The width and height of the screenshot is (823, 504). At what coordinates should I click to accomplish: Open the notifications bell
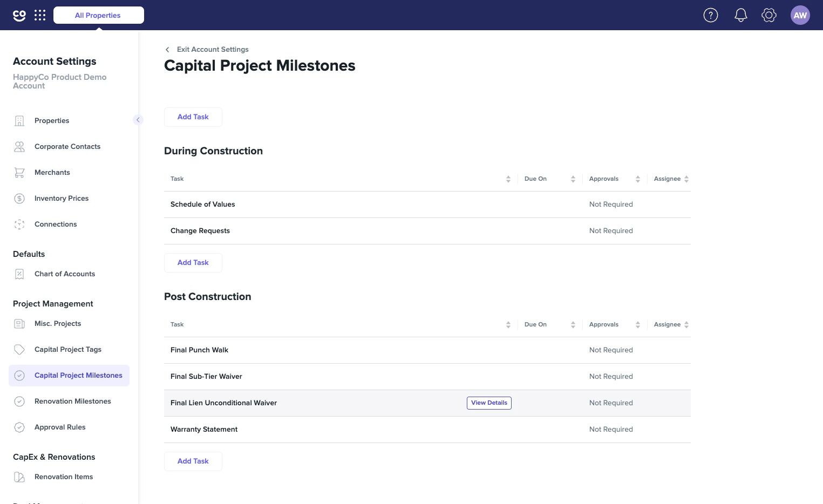pyautogui.click(x=741, y=15)
